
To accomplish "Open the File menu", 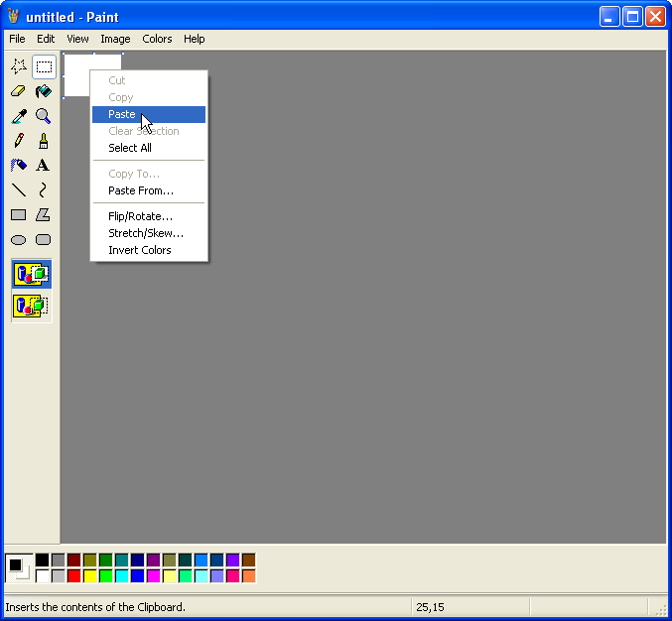I will [x=17, y=39].
